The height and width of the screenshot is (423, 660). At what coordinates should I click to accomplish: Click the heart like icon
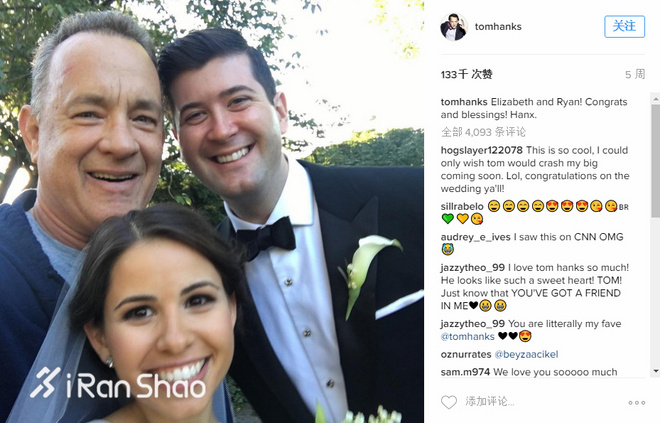(449, 402)
